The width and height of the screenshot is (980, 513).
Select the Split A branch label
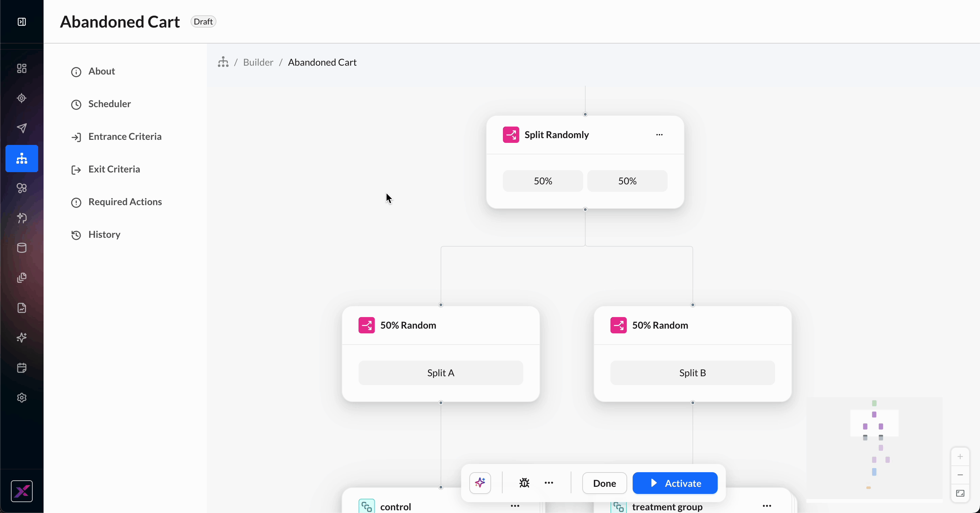pyautogui.click(x=441, y=373)
